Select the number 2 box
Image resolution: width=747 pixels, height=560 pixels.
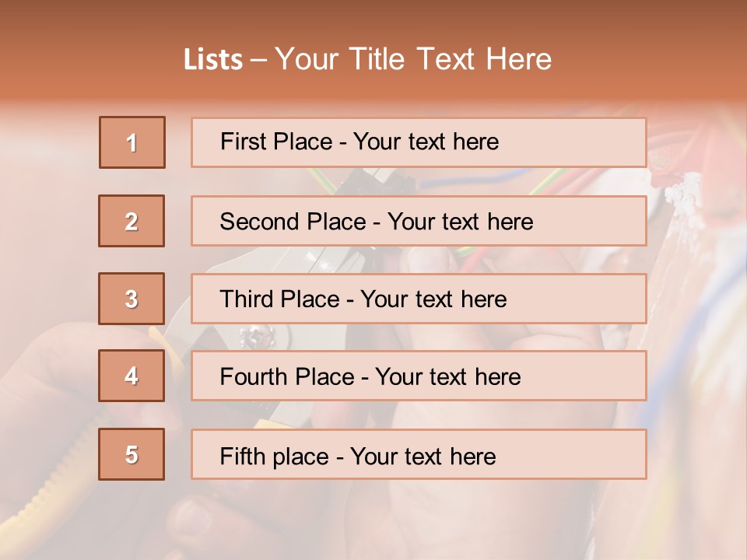(132, 221)
